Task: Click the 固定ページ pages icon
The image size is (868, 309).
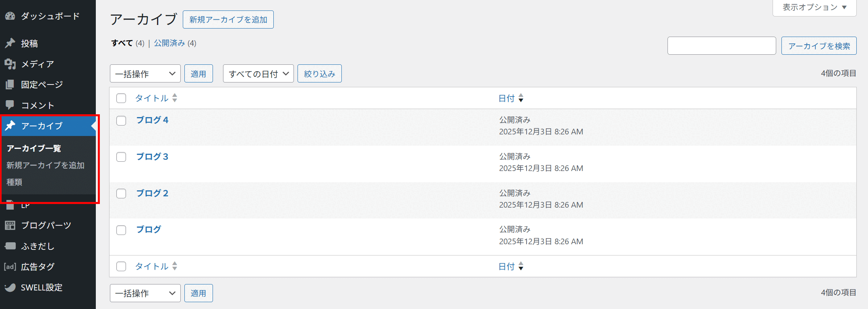Action: click(10, 84)
